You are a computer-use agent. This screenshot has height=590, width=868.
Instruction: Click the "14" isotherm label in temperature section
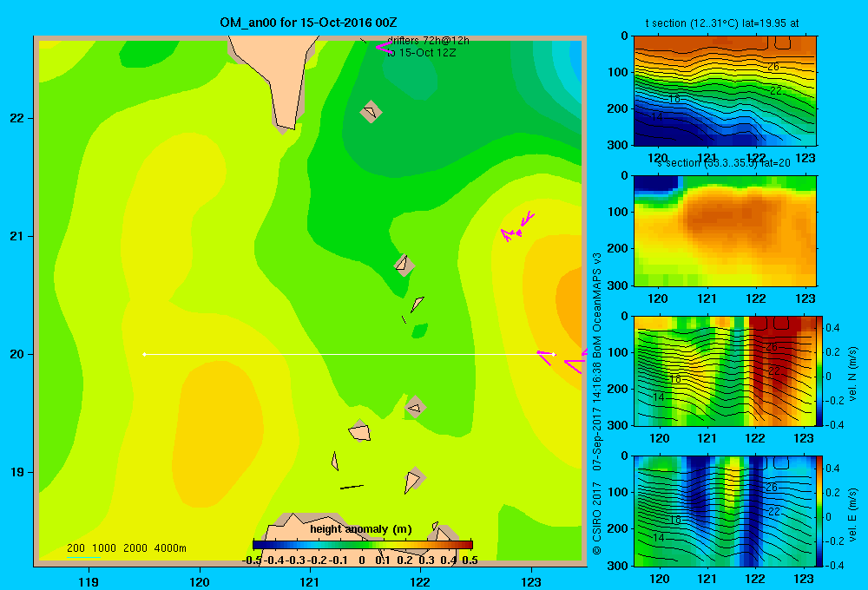click(x=657, y=117)
